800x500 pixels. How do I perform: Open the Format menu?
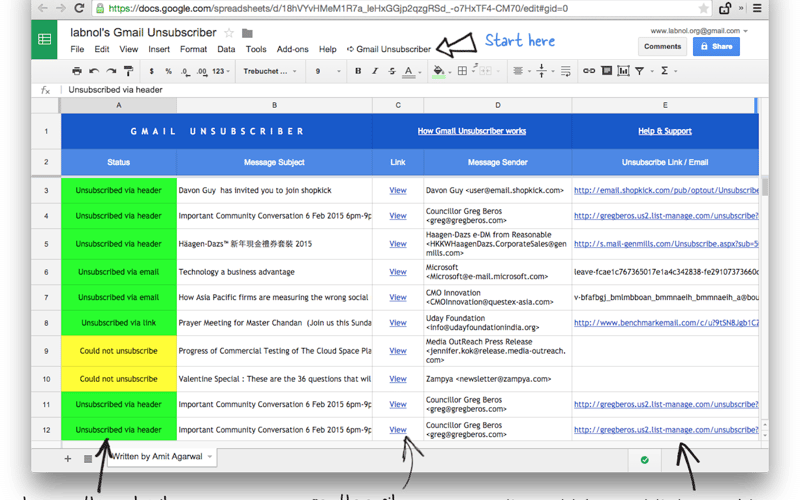(x=193, y=49)
